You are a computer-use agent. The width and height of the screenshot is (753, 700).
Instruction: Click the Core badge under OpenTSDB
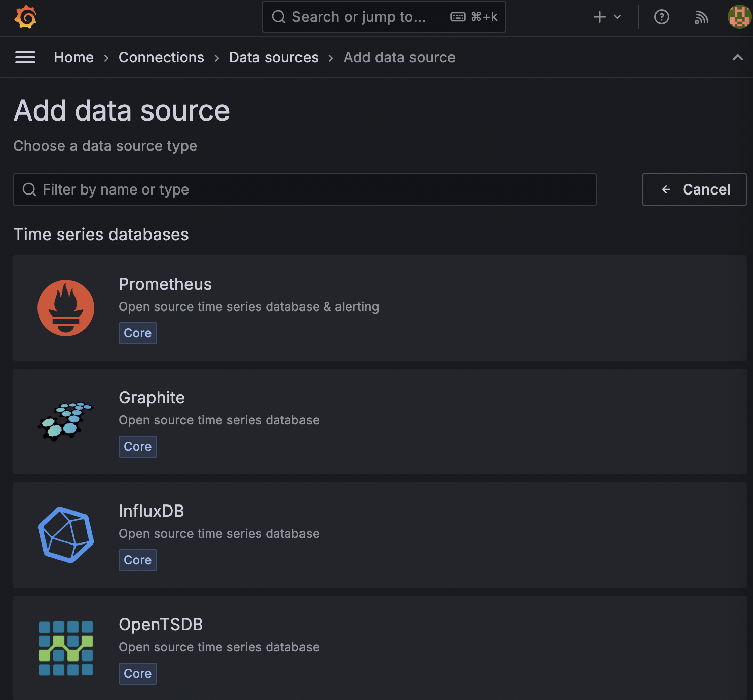(x=138, y=674)
